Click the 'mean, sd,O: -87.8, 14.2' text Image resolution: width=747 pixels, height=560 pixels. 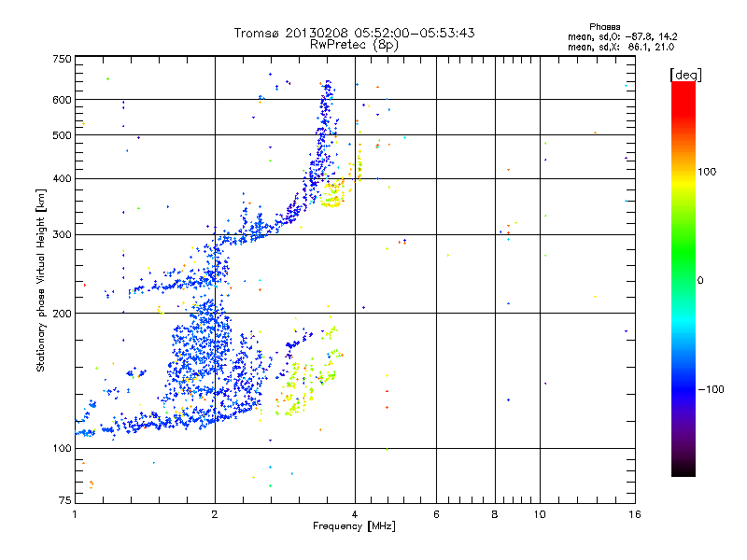tap(622, 36)
